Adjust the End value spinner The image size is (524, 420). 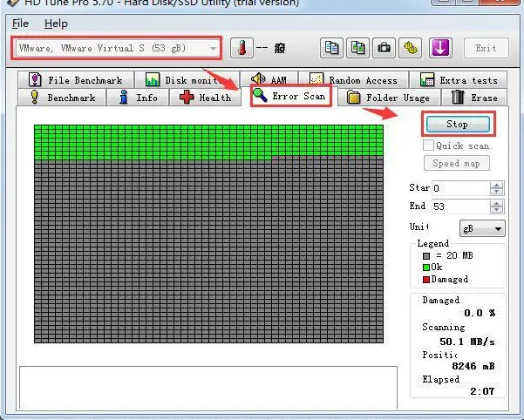tap(496, 207)
